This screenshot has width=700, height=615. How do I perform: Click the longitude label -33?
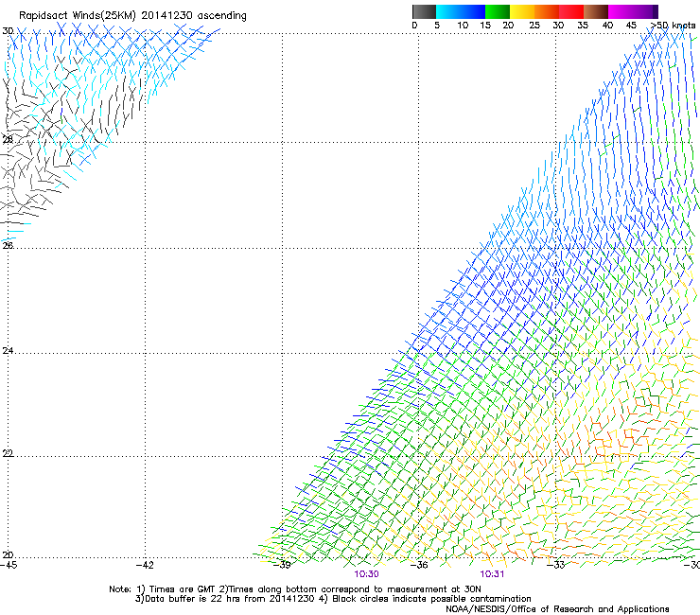coord(556,566)
